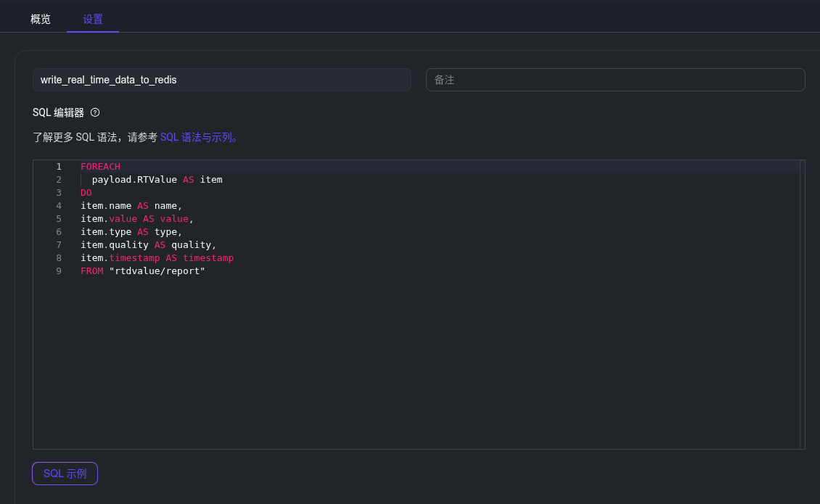Switch to the 概览 tab
Screen dimensions: 820x504
click(x=40, y=20)
